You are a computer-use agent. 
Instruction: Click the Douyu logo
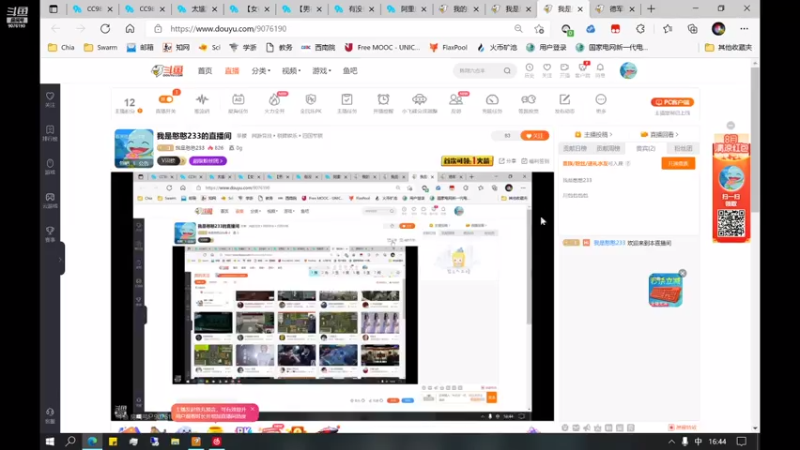click(167, 71)
